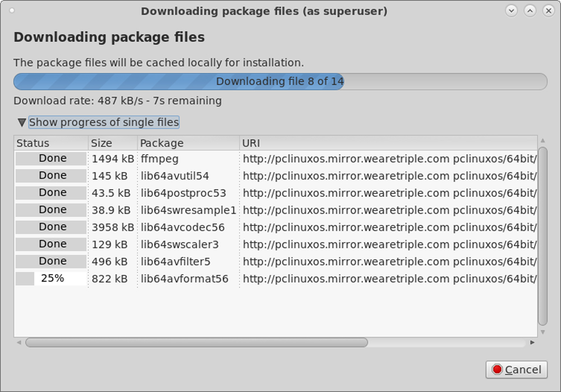The image size is (561, 392).
Task: Close the download dialog window
Action: 549,11
